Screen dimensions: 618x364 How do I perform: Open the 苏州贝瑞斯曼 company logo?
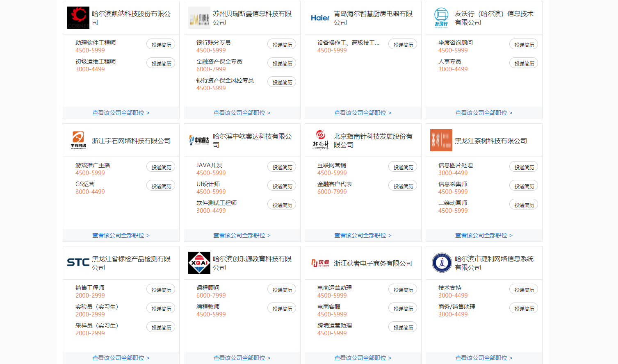[199, 18]
